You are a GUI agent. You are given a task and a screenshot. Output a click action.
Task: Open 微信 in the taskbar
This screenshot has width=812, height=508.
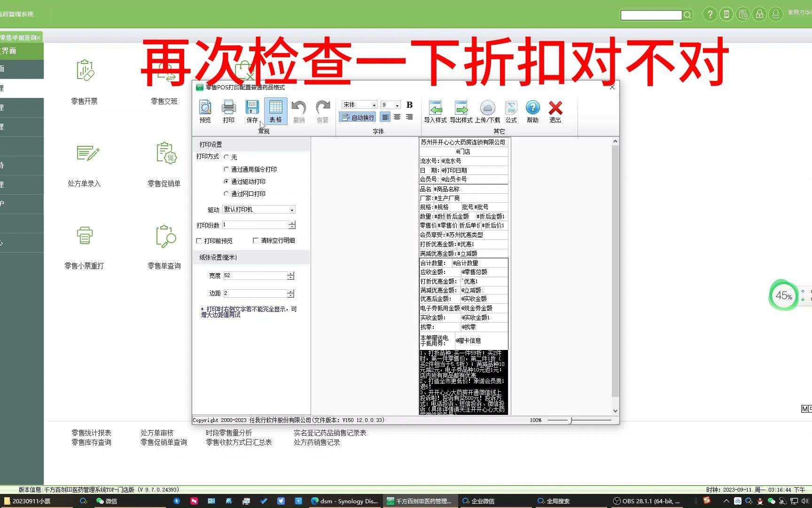pos(107,501)
